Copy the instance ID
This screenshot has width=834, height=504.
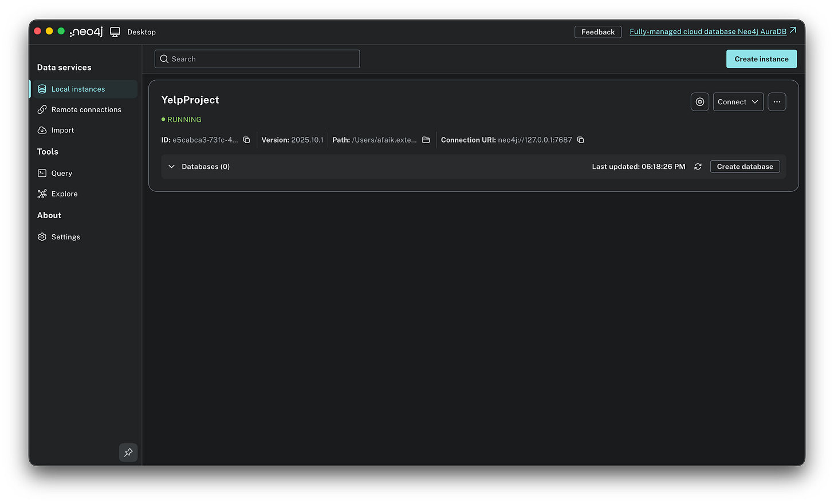[246, 139]
